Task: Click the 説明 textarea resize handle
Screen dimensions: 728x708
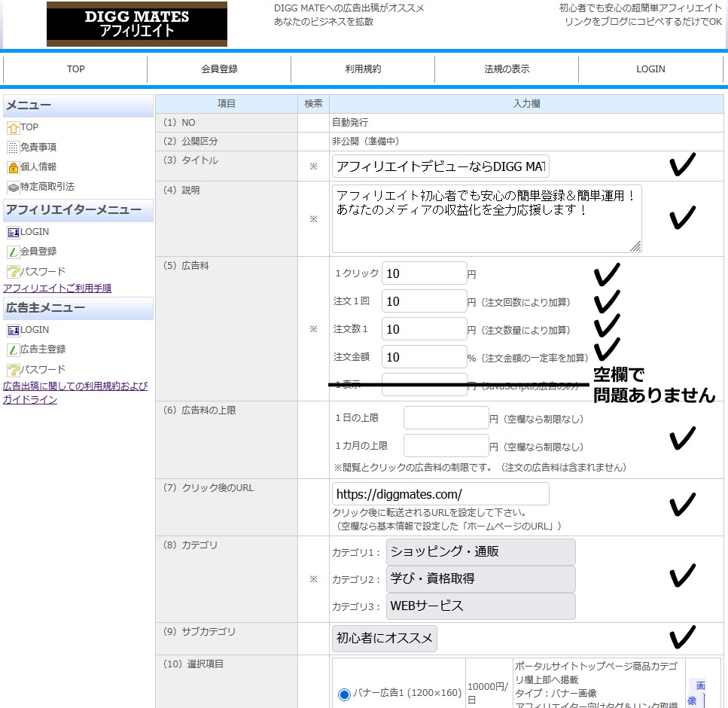Action: 635,247
